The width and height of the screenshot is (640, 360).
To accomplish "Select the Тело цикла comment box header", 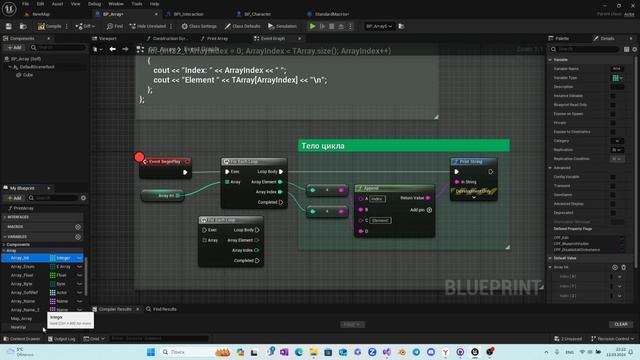I will pyautogui.click(x=404, y=146).
